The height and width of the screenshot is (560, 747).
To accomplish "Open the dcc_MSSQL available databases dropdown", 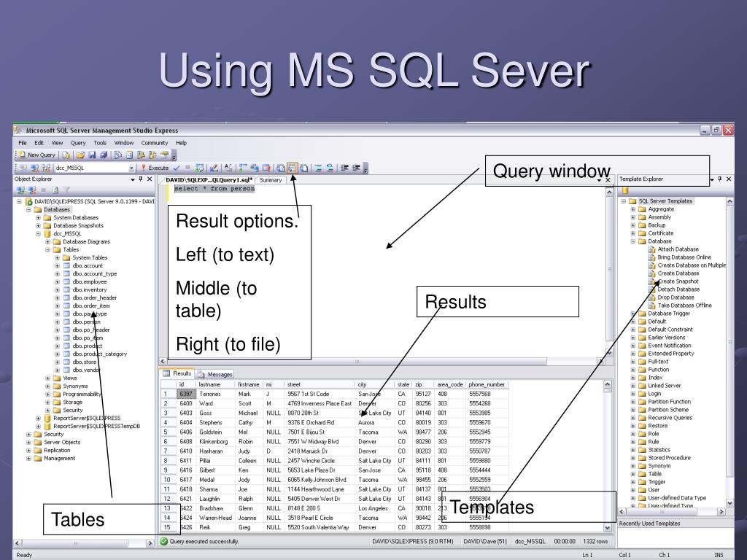I will coord(131,168).
